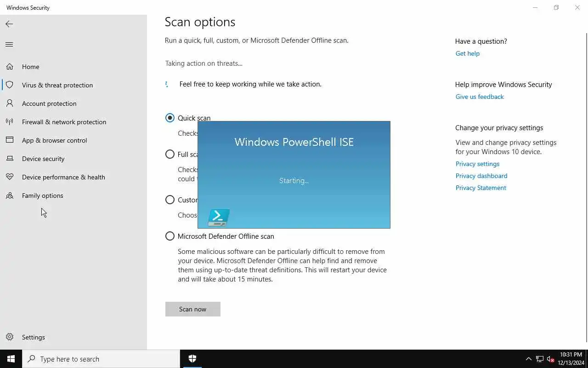Screen dimensions: 588x368
Task: Click the Firewall & network protection antenna icon
Action: pos(10,122)
